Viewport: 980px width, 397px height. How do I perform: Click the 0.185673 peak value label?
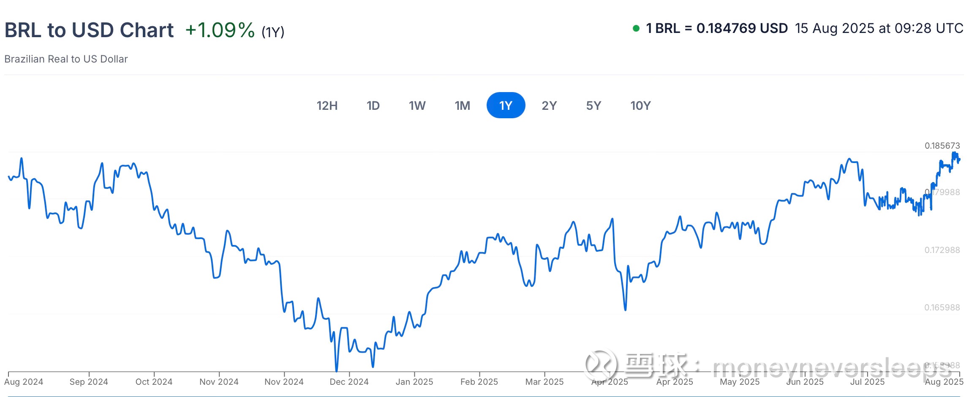coord(942,146)
